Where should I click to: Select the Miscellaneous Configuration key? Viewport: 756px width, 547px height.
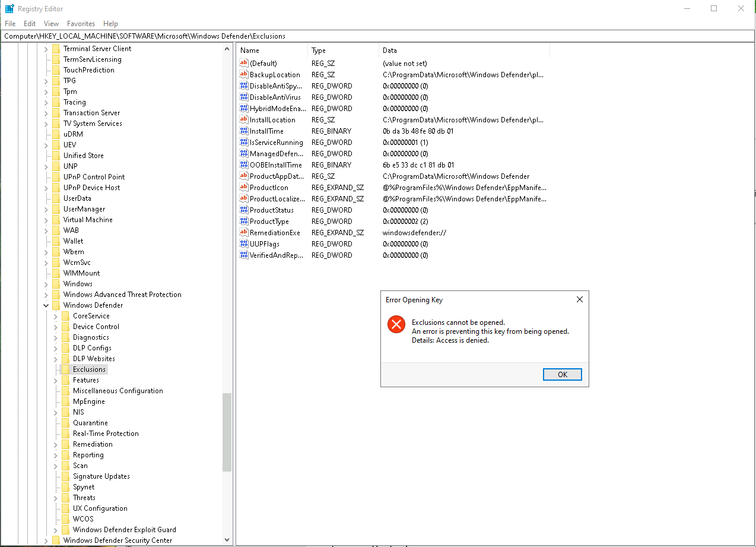tap(117, 391)
